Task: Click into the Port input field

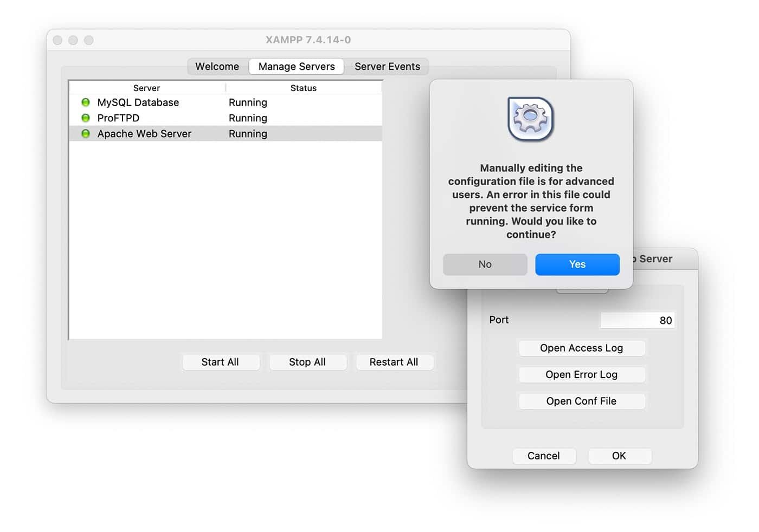Action: (x=637, y=320)
